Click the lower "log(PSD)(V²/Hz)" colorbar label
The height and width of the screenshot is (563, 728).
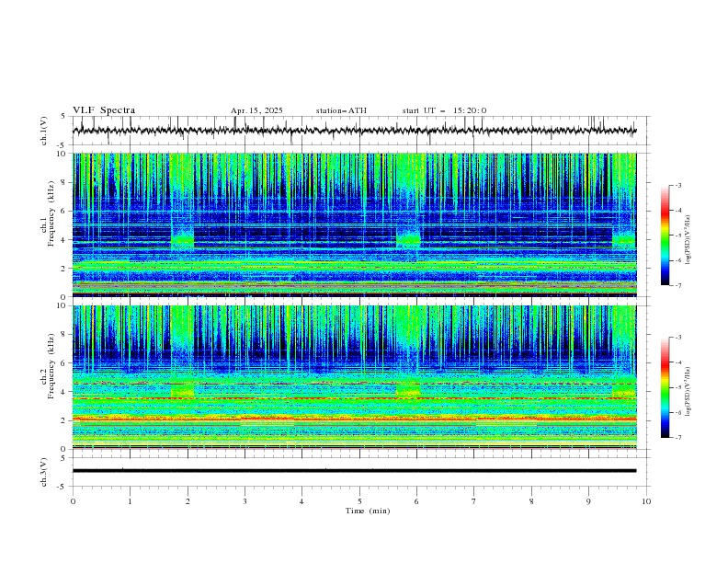688,391
